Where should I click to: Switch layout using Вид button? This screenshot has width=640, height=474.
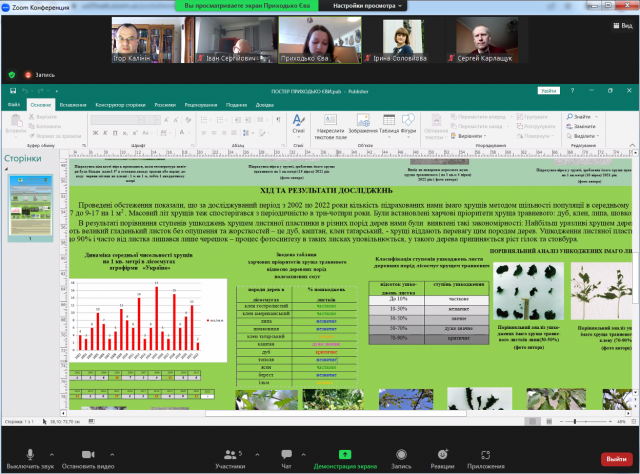[623, 25]
